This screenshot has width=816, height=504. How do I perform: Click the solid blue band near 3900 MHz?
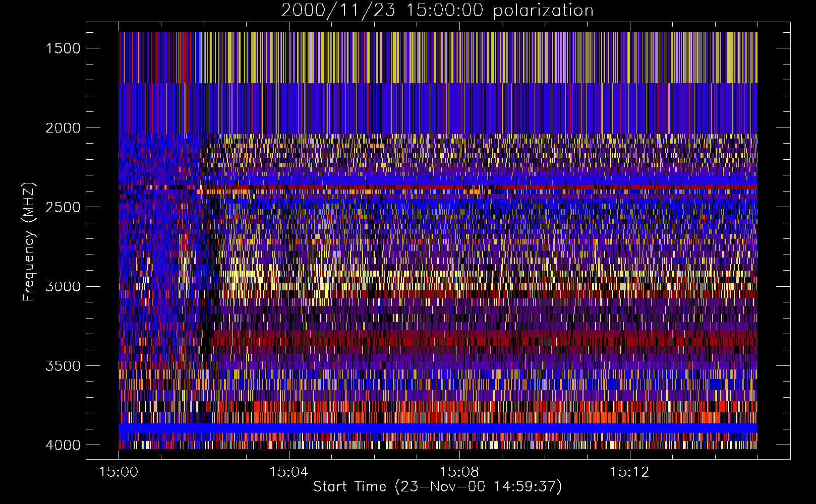(x=438, y=428)
